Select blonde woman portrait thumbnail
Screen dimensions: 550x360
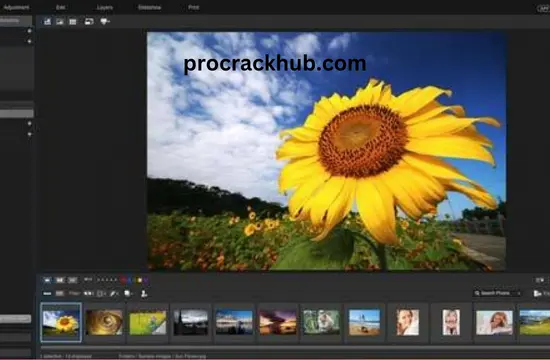point(494,322)
